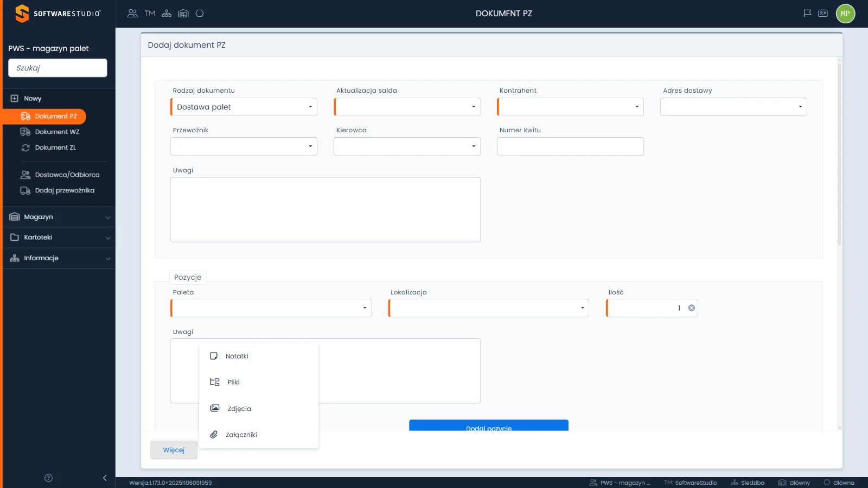Image resolution: width=868 pixels, height=488 pixels.
Task: Collapse the sidebar with the arrow icon
Action: pos(105,478)
